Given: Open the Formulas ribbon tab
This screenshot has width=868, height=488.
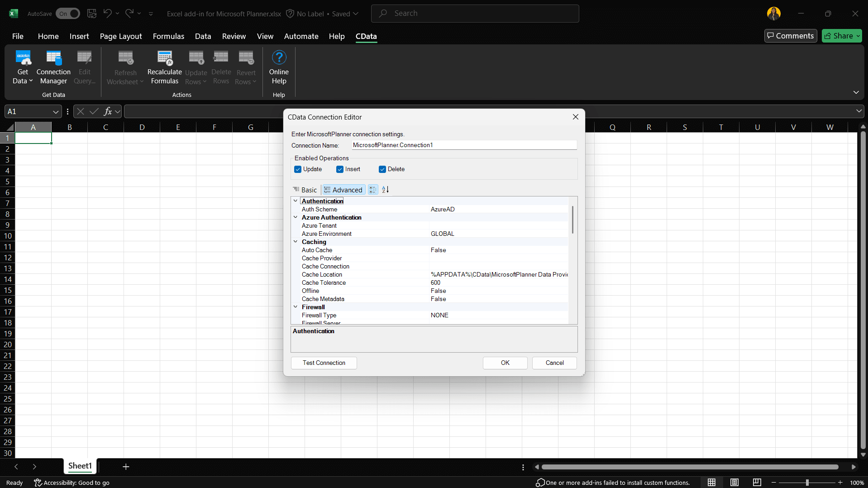Looking at the screenshot, I should coord(168,36).
